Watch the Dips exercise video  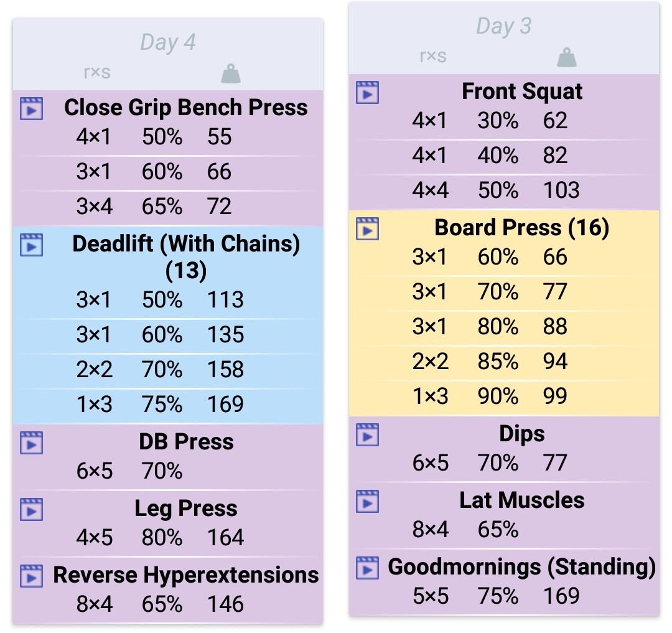[x=367, y=434]
